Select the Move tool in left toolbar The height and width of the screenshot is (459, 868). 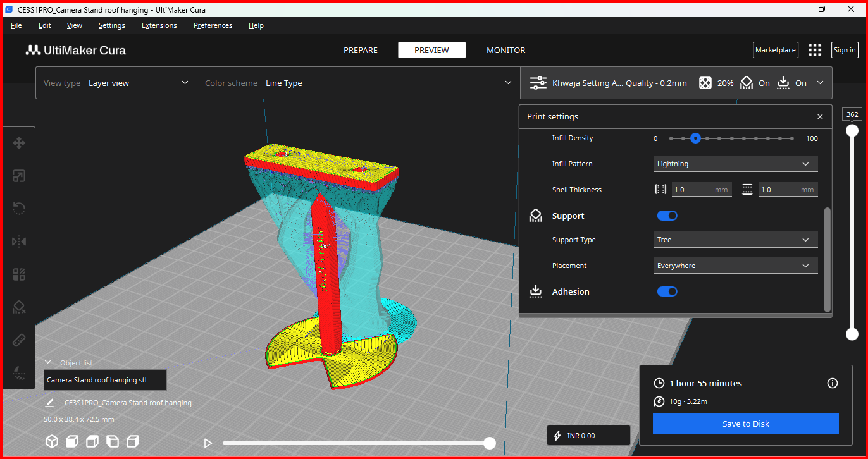(x=19, y=143)
